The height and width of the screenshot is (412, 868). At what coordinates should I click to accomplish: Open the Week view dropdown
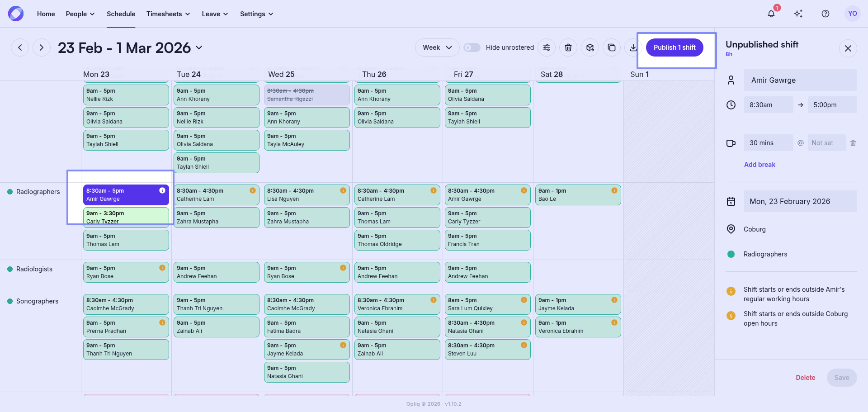tap(437, 47)
